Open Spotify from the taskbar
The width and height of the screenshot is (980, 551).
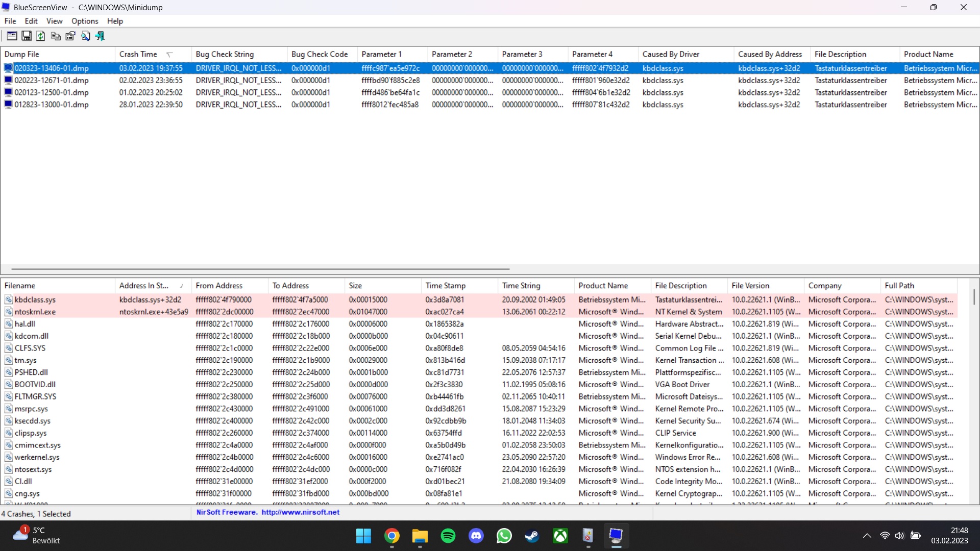pyautogui.click(x=448, y=536)
